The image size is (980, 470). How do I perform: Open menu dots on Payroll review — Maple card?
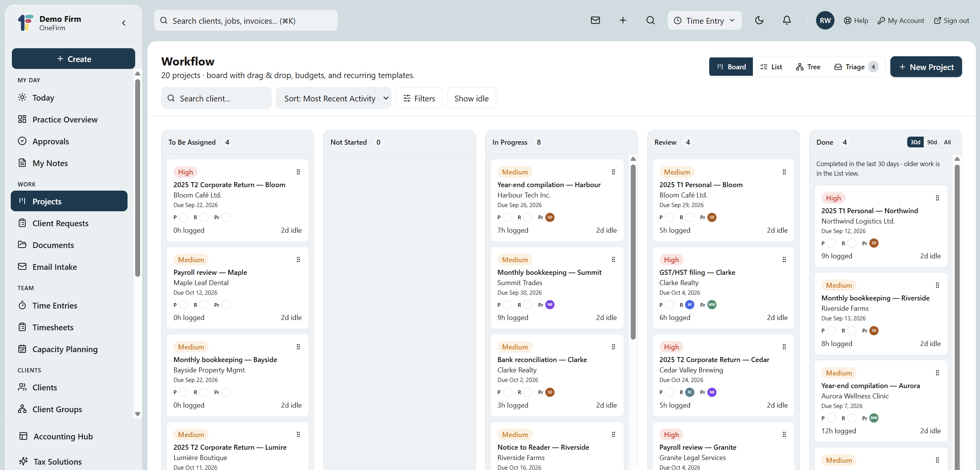(298, 260)
